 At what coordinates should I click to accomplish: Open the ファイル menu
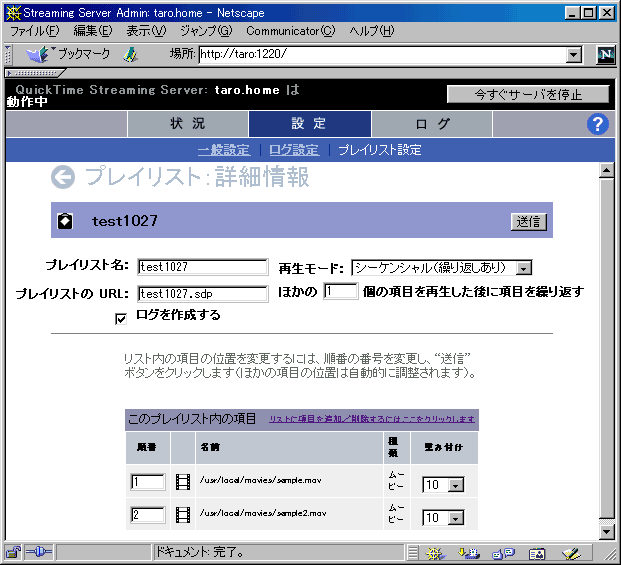34,31
